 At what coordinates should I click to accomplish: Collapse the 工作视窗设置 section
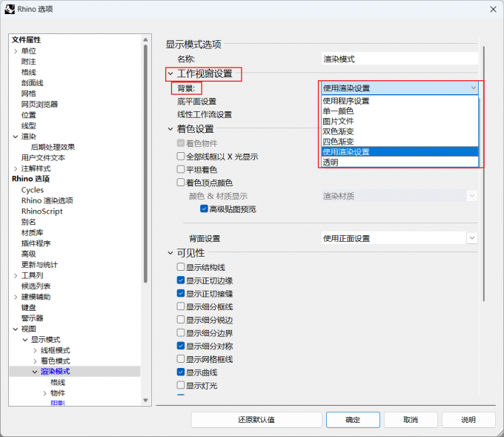tap(170, 73)
